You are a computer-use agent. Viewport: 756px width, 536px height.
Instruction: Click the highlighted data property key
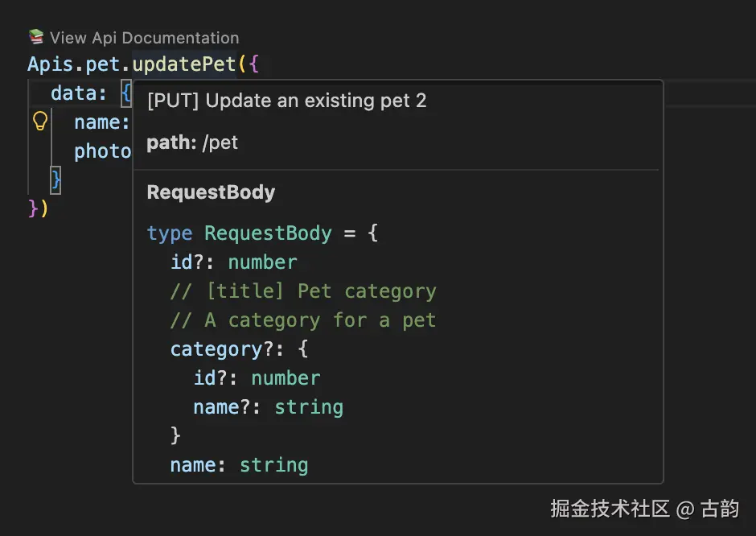[x=73, y=93]
